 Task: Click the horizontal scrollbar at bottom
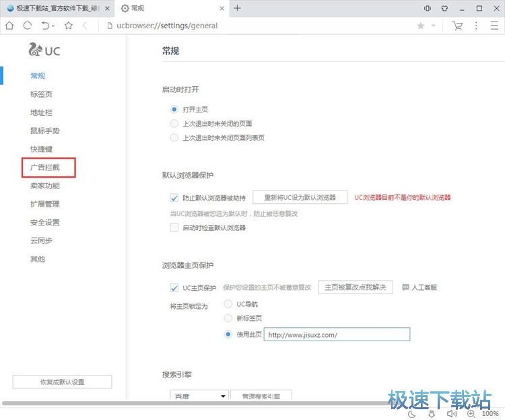pyautogui.click(x=200, y=403)
